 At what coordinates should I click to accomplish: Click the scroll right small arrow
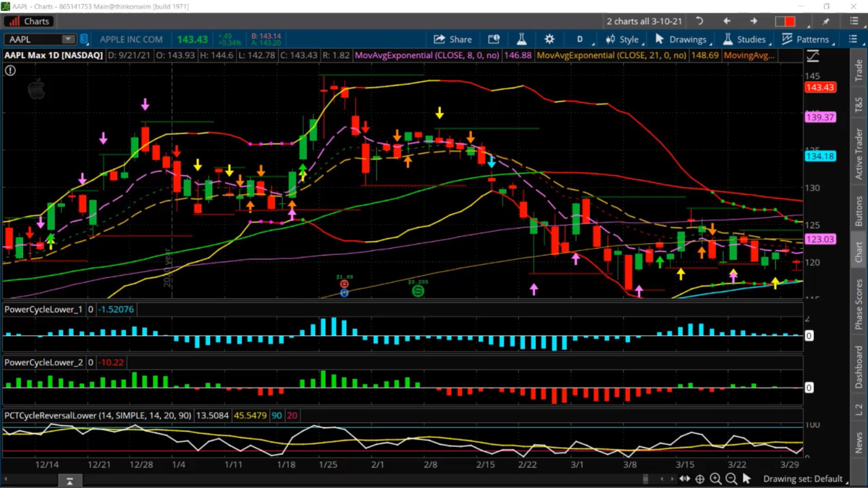coord(672,479)
